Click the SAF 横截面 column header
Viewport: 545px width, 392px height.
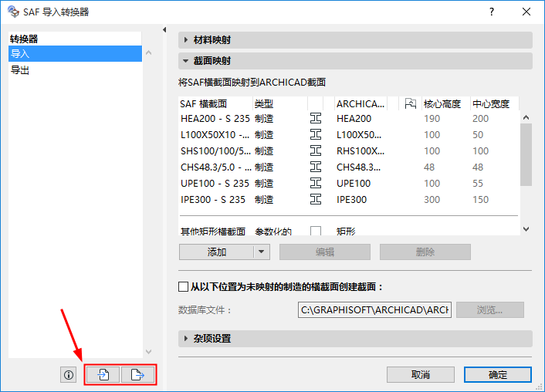tap(215, 103)
